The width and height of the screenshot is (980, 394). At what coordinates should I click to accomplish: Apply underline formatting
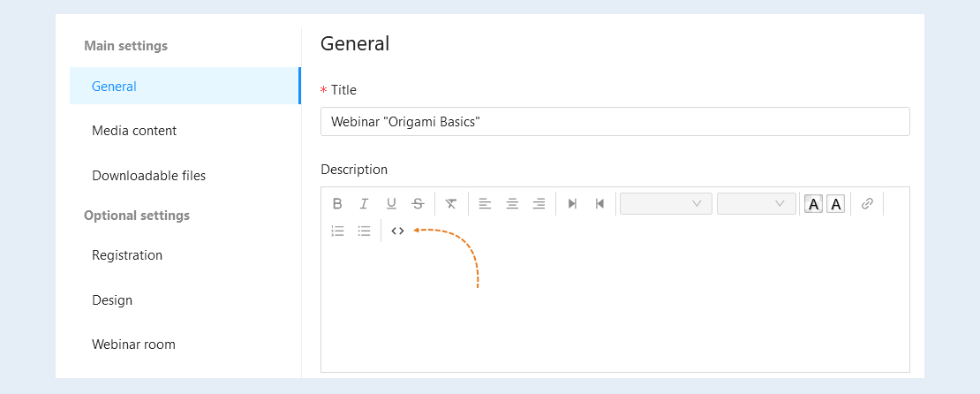391,203
